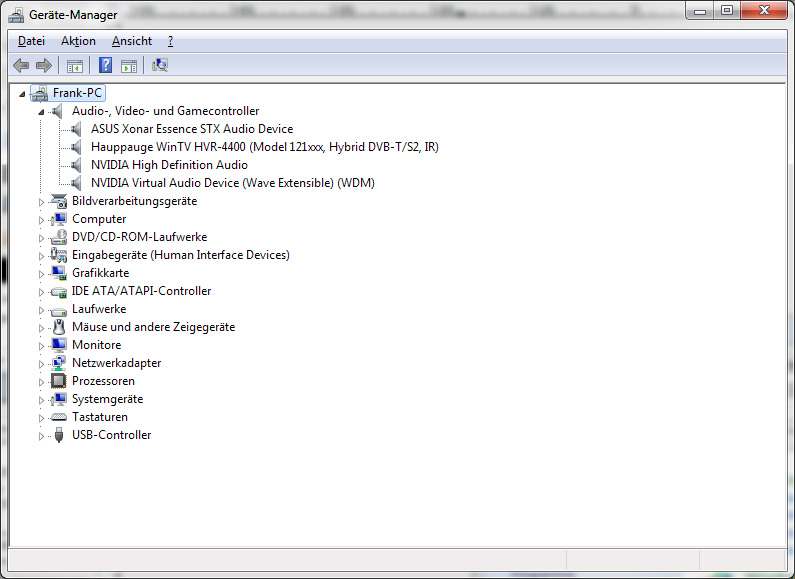The height and width of the screenshot is (579, 795).
Task: Expand the Monitore arrow
Action: [x=41, y=346]
